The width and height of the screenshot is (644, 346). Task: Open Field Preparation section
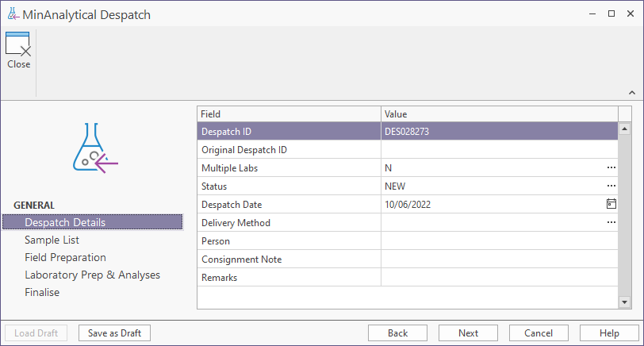click(65, 257)
